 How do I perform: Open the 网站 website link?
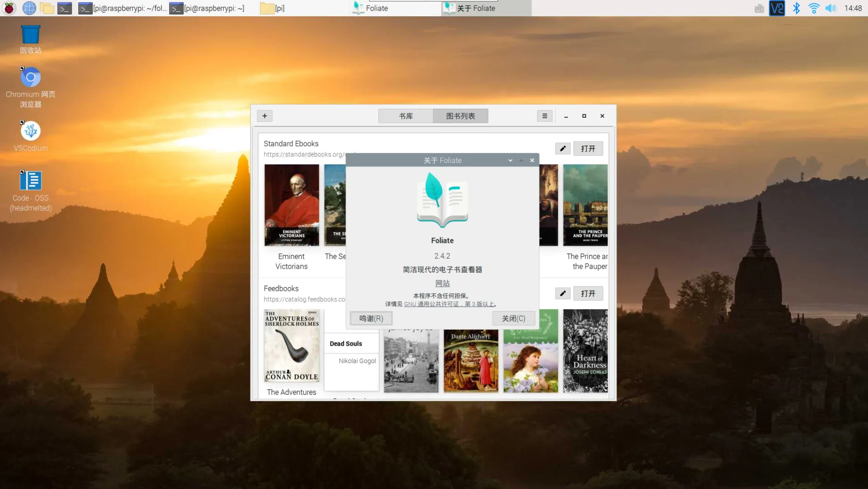click(x=442, y=283)
